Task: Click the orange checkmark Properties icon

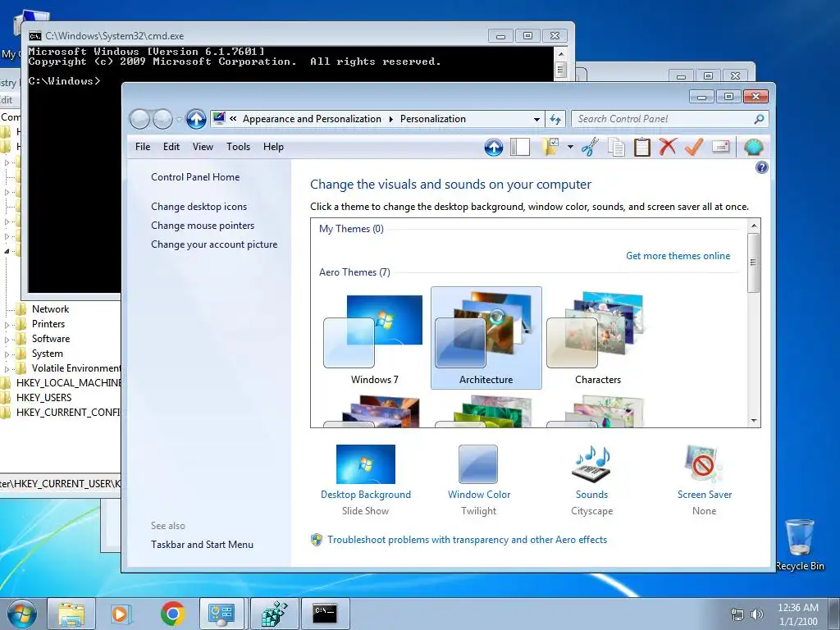Action: [x=694, y=146]
